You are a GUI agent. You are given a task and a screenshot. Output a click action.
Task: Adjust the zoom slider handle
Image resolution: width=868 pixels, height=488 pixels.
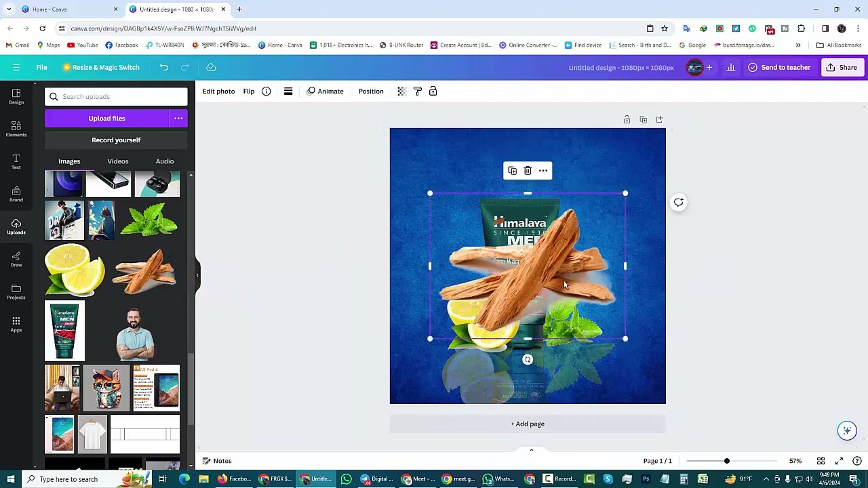726,461
